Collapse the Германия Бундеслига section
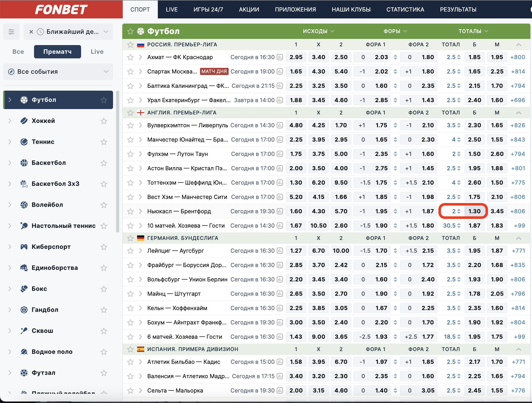The height and width of the screenshot is (403, 532). pos(518,238)
